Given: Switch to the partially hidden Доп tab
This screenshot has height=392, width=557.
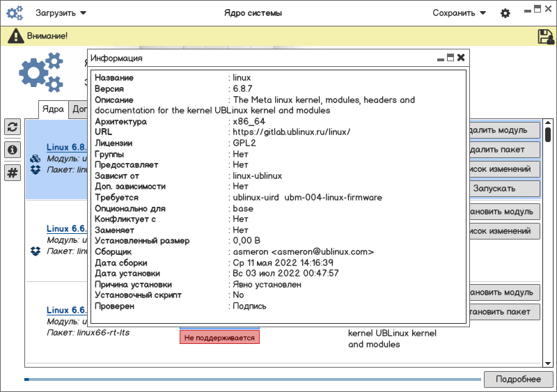Looking at the screenshot, I should click(x=79, y=109).
